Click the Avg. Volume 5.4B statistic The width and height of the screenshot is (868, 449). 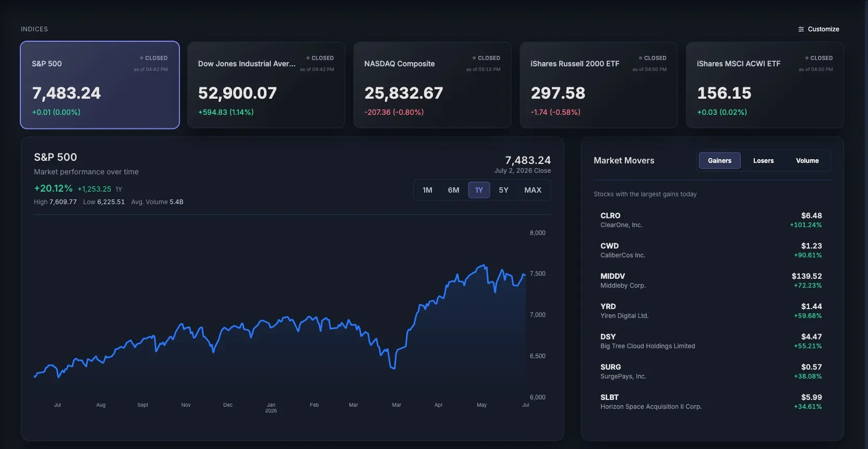click(x=157, y=202)
